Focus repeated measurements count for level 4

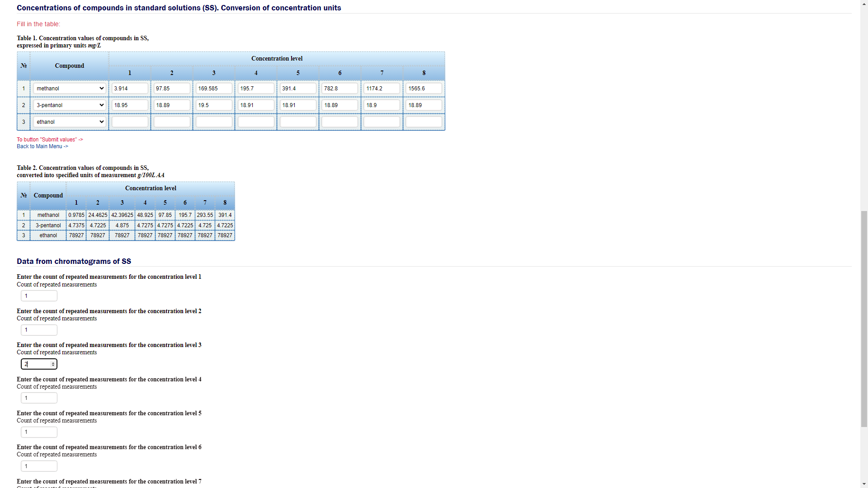click(x=39, y=398)
